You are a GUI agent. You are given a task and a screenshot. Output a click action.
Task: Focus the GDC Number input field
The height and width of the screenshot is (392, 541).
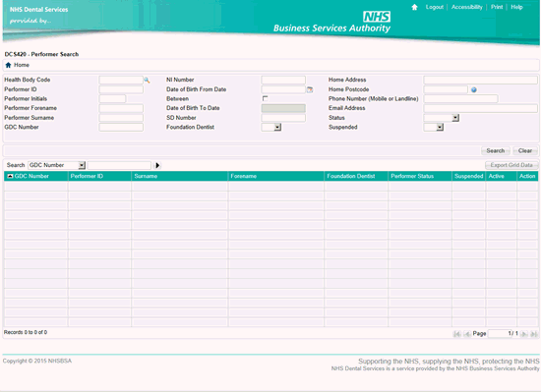point(121,127)
